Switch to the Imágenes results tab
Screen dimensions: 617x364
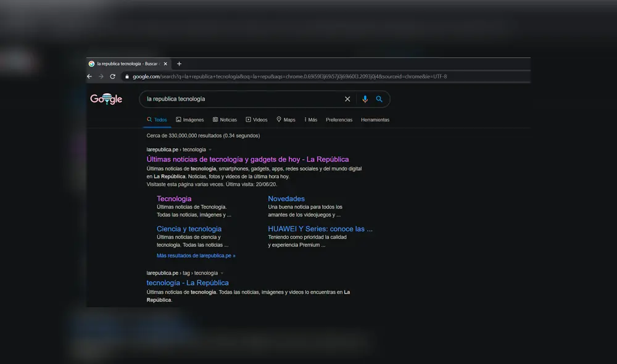coord(189,120)
